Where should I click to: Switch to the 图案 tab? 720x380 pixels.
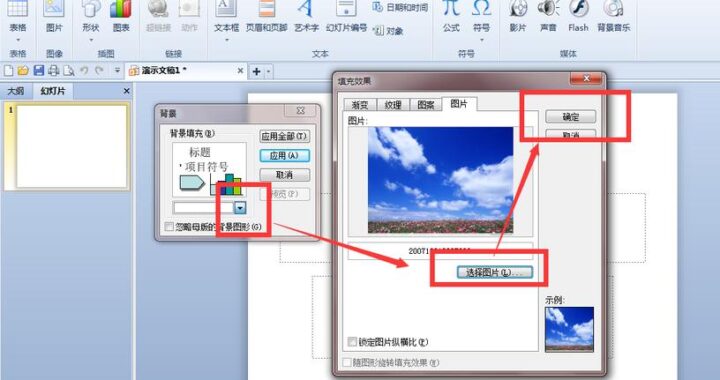click(x=426, y=105)
